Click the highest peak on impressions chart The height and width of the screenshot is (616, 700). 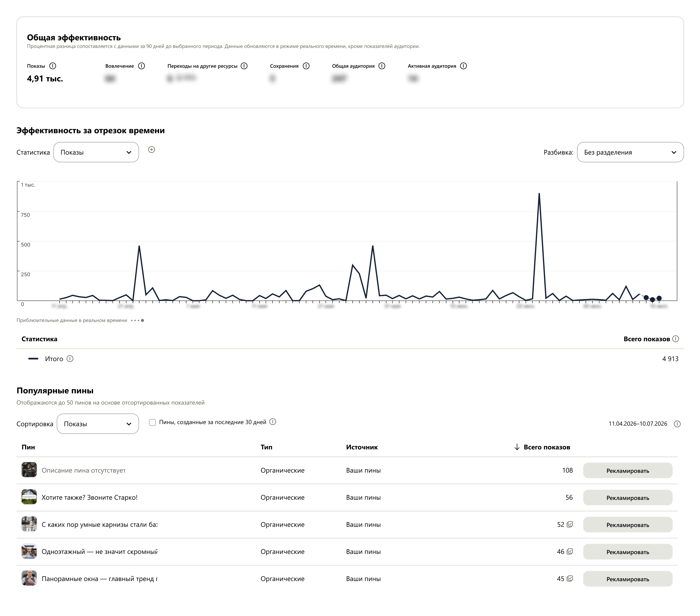pos(539,194)
